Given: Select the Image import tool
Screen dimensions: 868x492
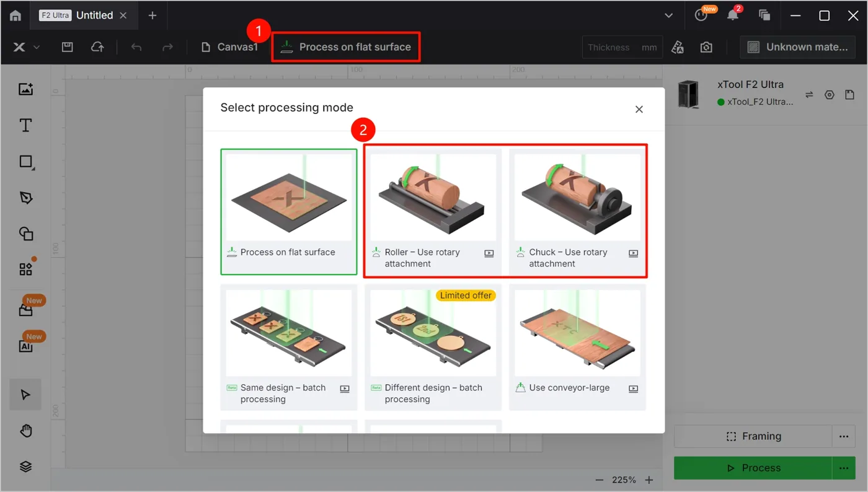Looking at the screenshot, I should [x=25, y=89].
